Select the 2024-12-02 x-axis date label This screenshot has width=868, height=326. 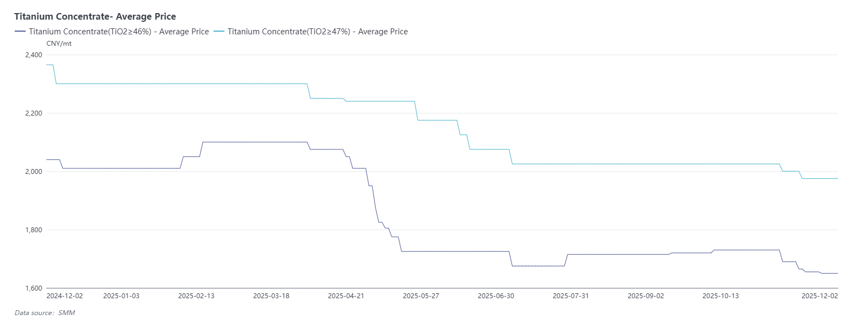coord(65,296)
